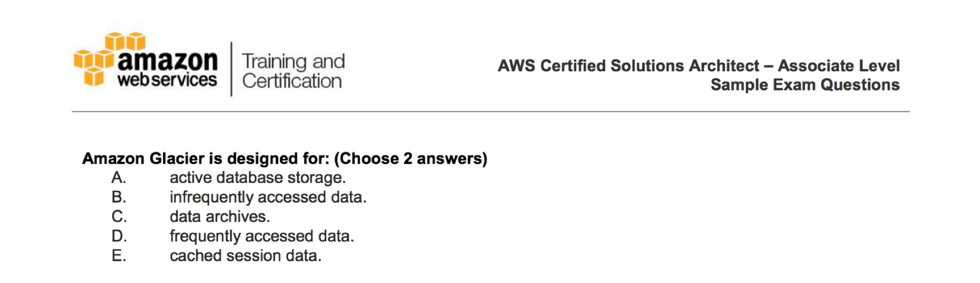This screenshot has width=980, height=283.
Task: Click the Sample Exam Questions subtitle
Action: pos(805,85)
